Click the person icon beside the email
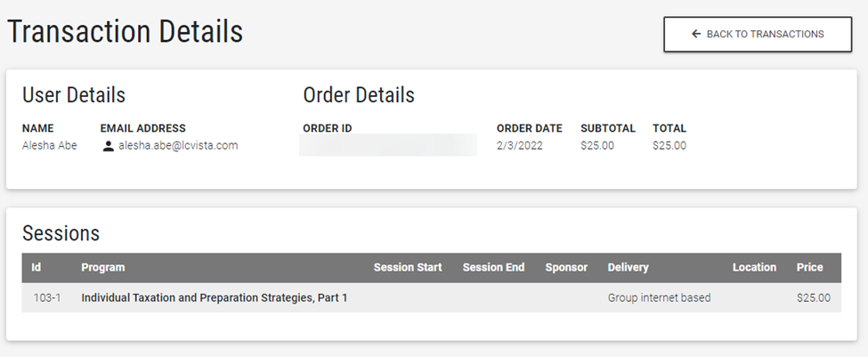The image size is (868, 357). (109, 146)
